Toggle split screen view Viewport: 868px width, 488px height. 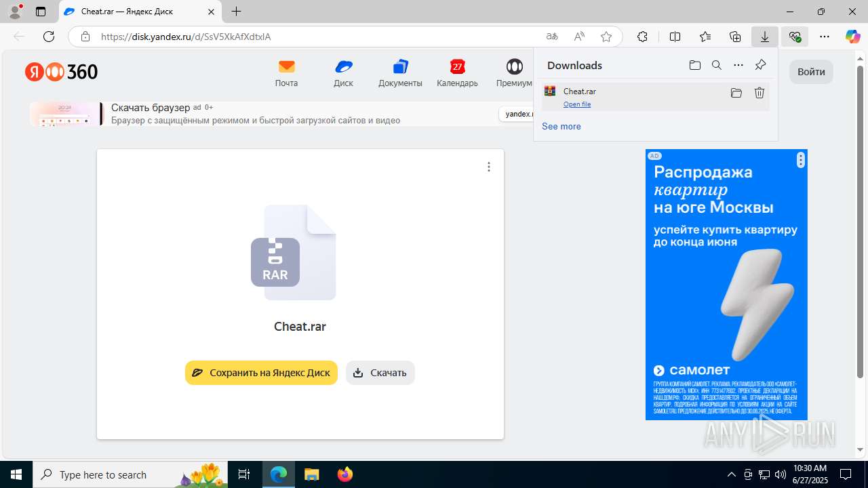click(675, 37)
